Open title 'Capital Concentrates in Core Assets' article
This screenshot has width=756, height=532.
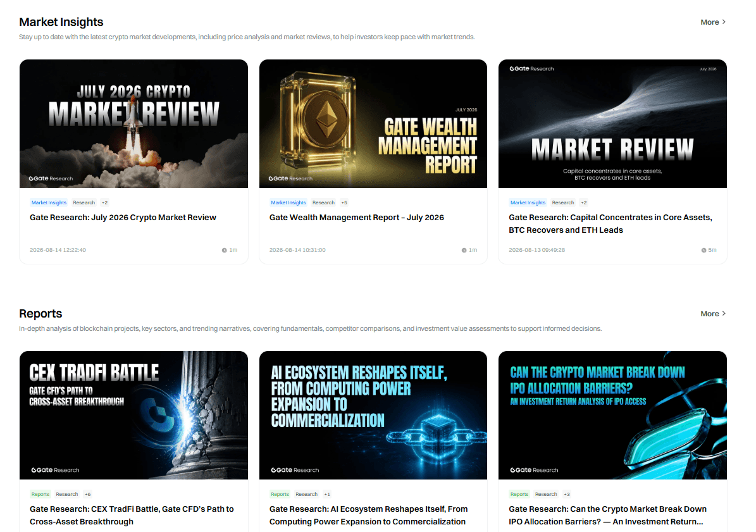pyautogui.click(x=610, y=223)
